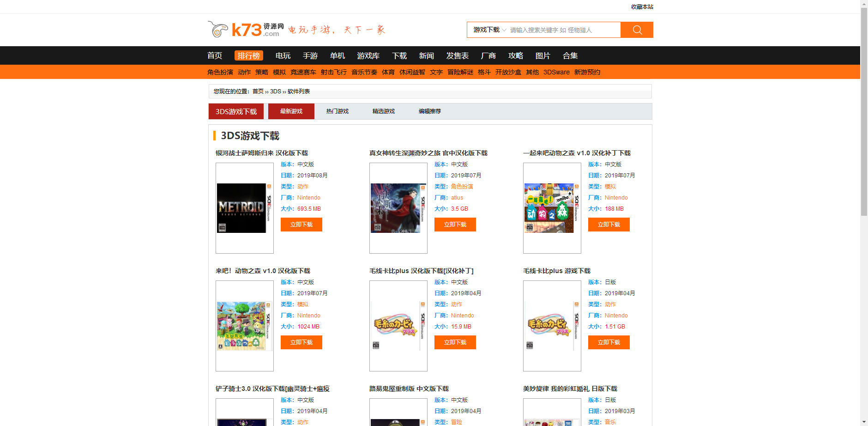
Task: Open the 排行榜 menu item
Action: point(248,55)
